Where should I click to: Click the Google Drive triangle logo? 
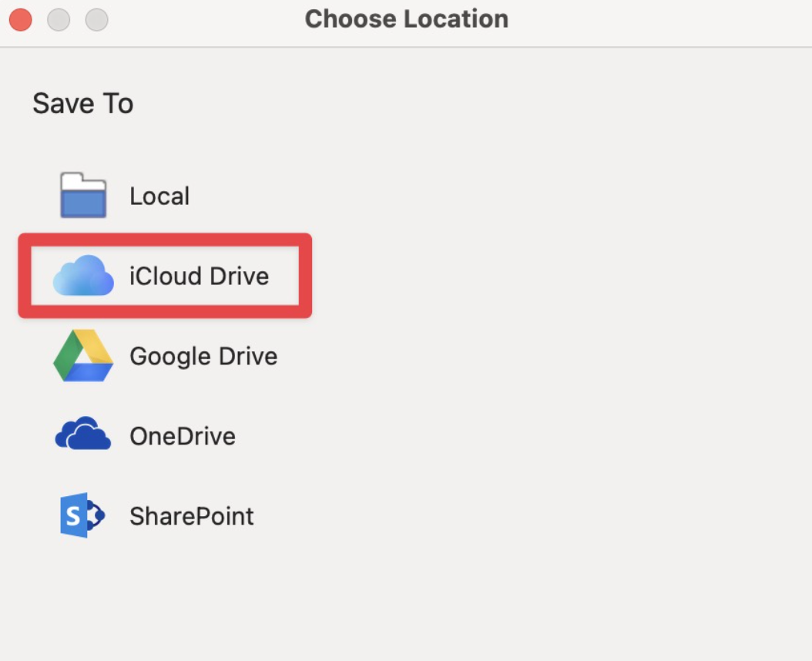tap(83, 355)
